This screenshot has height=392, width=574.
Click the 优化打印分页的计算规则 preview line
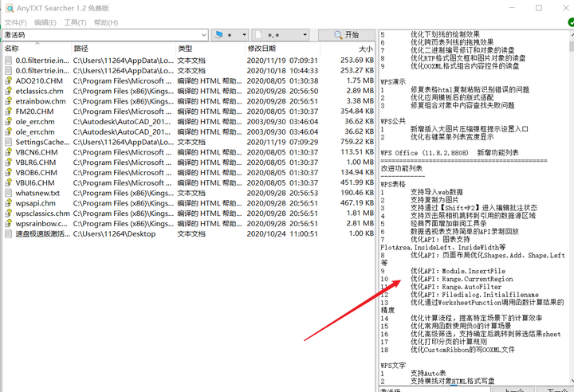449,342
